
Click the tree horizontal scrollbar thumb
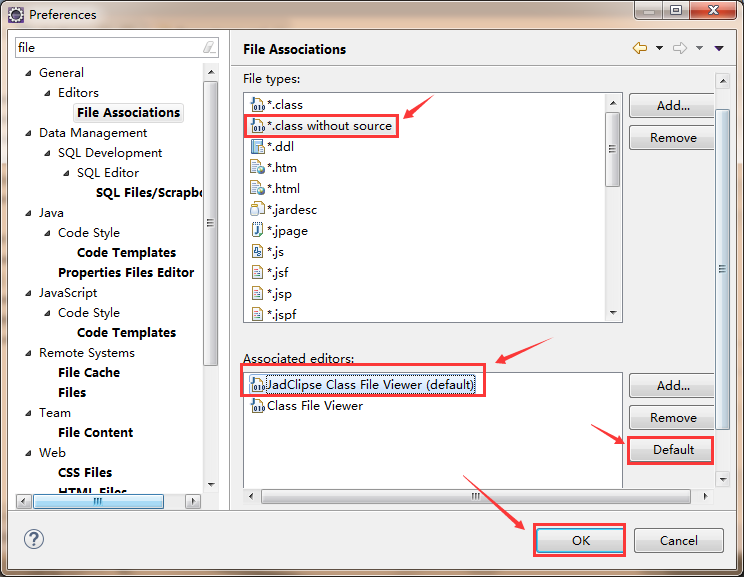pyautogui.click(x=98, y=501)
